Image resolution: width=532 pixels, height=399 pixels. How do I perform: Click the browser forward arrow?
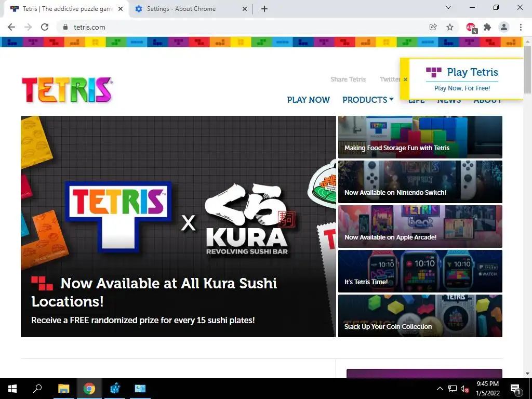click(x=28, y=27)
